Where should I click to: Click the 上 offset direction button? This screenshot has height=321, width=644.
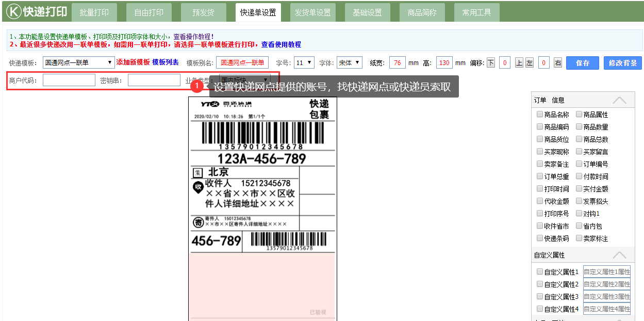point(519,63)
